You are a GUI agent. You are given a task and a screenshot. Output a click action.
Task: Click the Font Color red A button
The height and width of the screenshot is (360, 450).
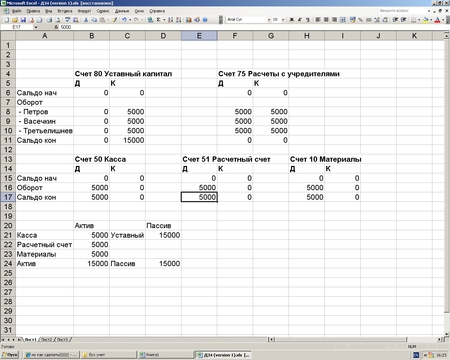(437, 20)
